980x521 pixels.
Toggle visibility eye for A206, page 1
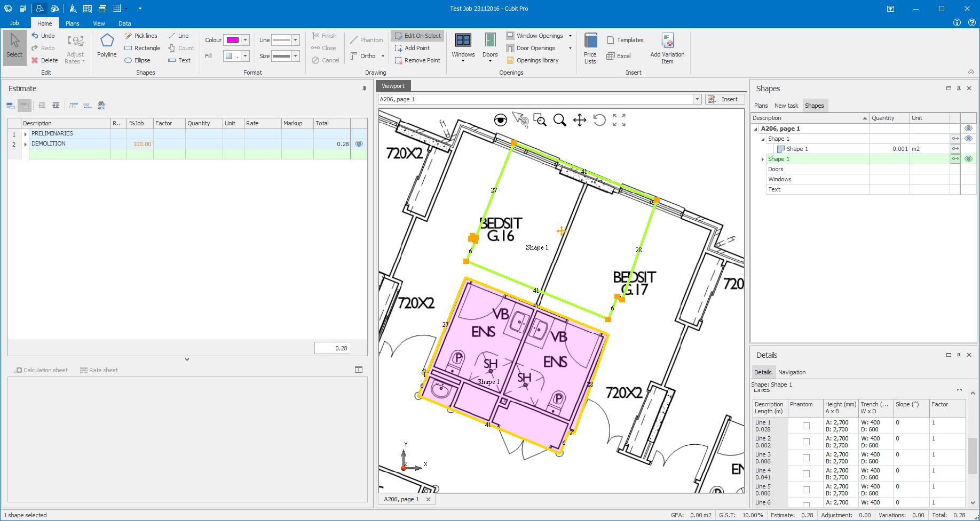coord(968,129)
